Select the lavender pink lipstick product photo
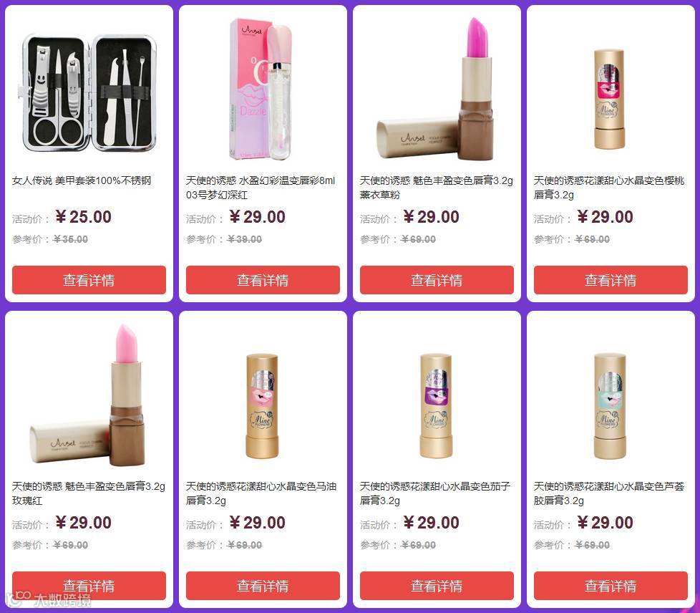The image size is (700, 613). click(x=436, y=89)
